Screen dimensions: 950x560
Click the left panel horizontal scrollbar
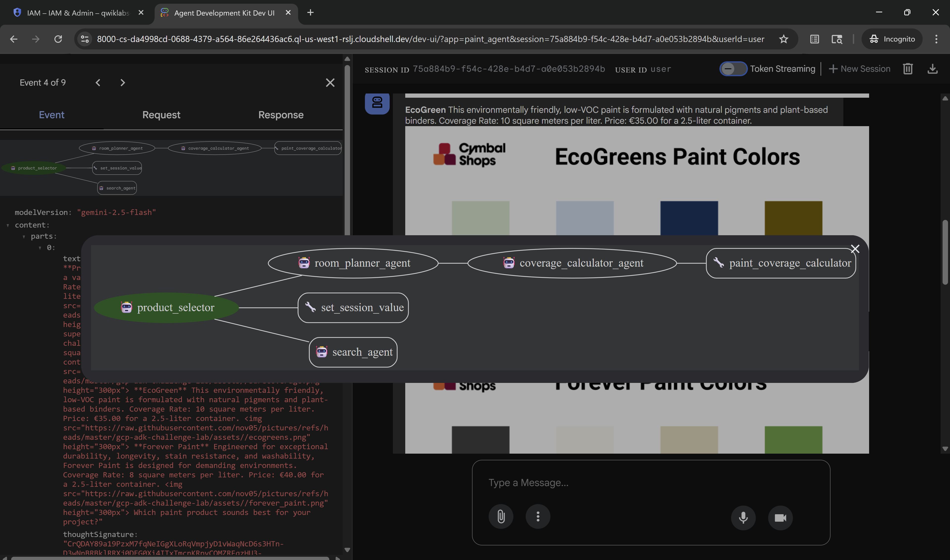point(170,558)
